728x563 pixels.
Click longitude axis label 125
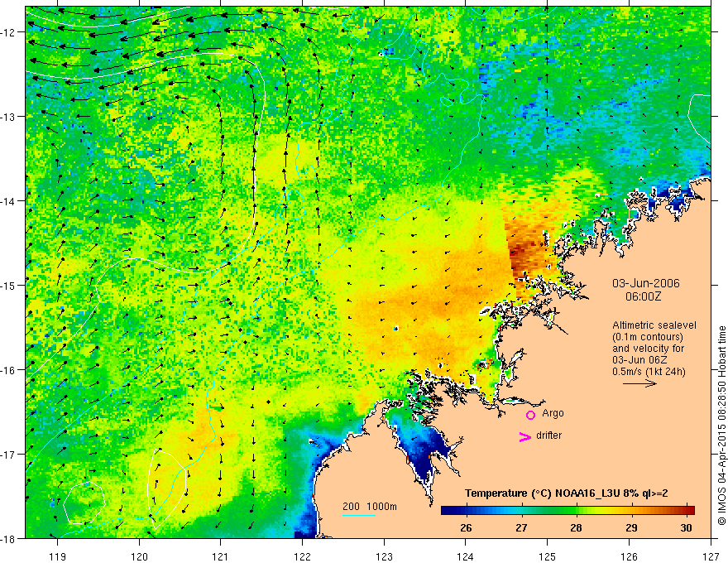pos(548,556)
